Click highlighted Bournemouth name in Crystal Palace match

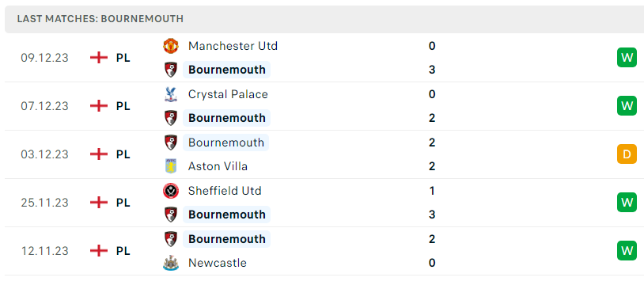point(227,118)
